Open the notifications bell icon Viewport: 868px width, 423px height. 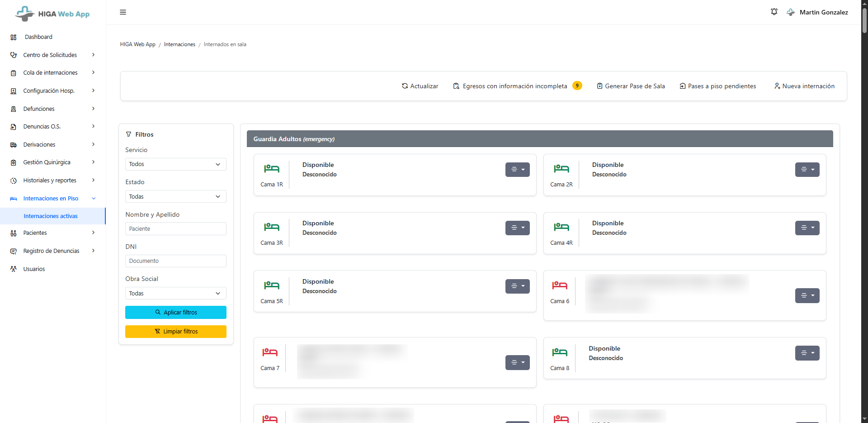(x=774, y=12)
